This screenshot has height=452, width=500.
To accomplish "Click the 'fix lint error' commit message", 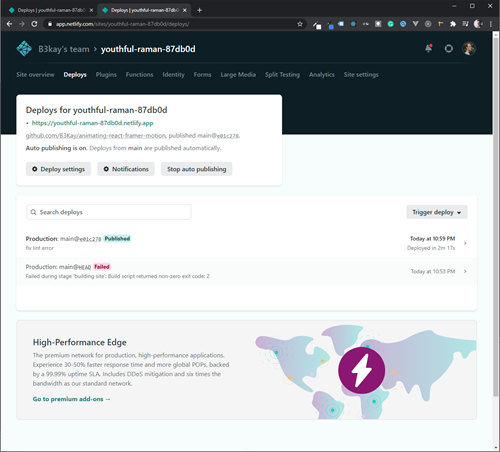I will 40,248.
